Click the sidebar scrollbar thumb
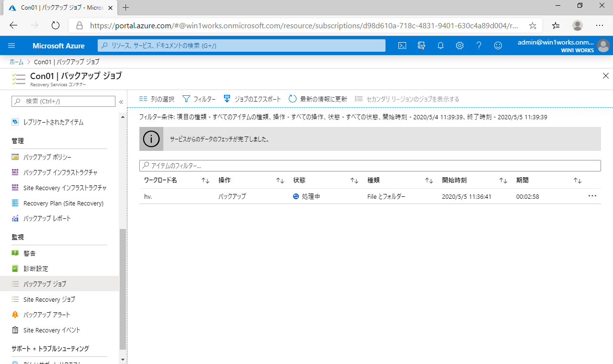Screen dimensions: 613x364 tap(123, 289)
